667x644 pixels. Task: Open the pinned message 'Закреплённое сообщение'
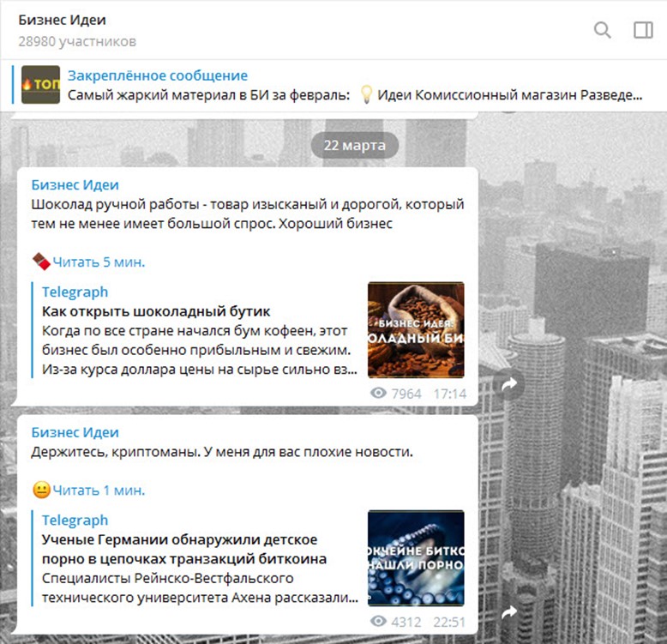pos(158,75)
